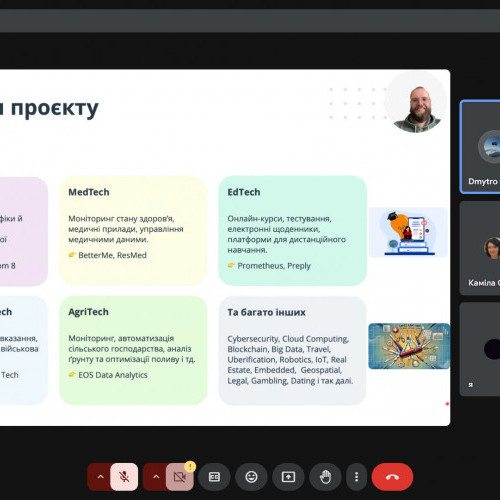
Task: Click the 'Та багато інших' card
Action: click(293, 350)
